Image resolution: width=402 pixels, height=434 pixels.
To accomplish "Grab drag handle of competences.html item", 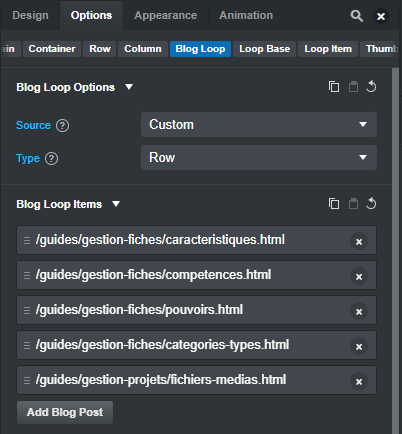I will coord(27,275).
